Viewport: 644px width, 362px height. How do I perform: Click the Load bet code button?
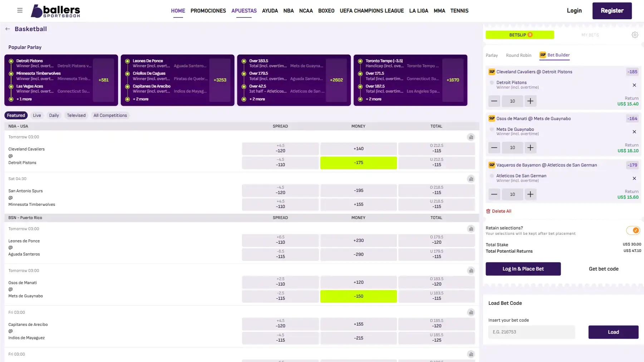(x=613, y=332)
